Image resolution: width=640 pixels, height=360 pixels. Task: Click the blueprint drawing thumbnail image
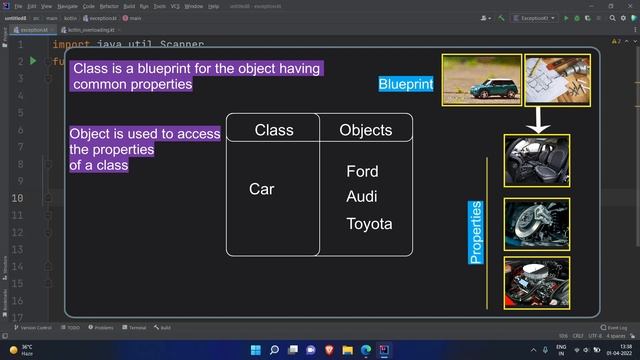tap(558, 80)
